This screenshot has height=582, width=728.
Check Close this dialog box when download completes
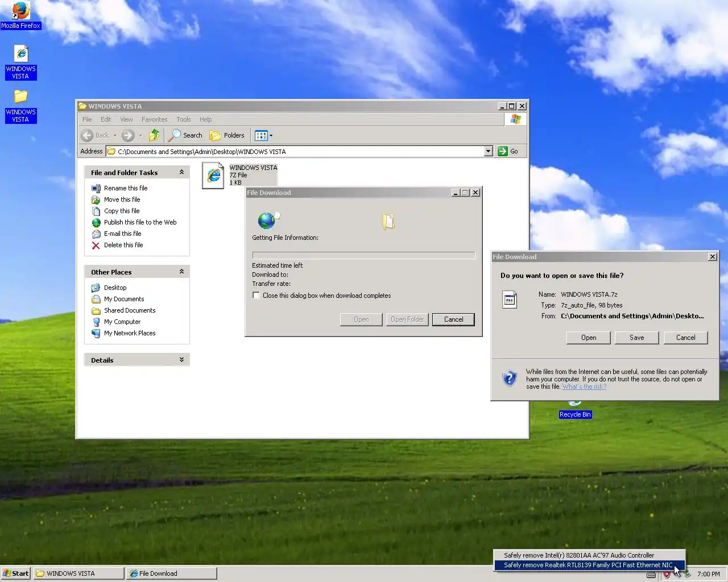pyautogui.click(x=256, y=296)
